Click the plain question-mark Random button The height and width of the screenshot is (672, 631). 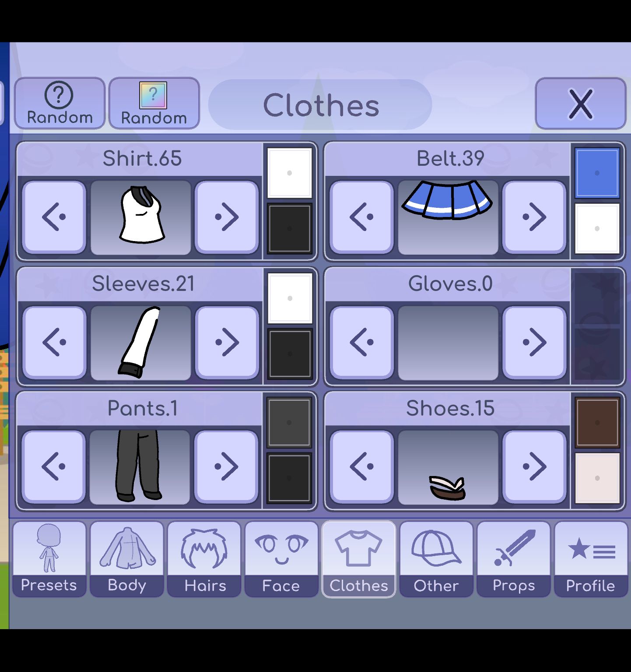pos(60,103)
